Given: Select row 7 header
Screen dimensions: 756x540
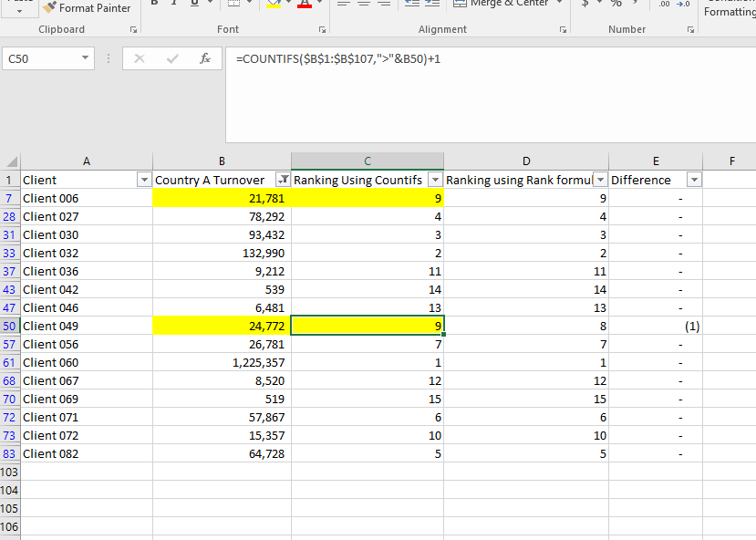Looking at the screenshot, I should click(10, 199).
